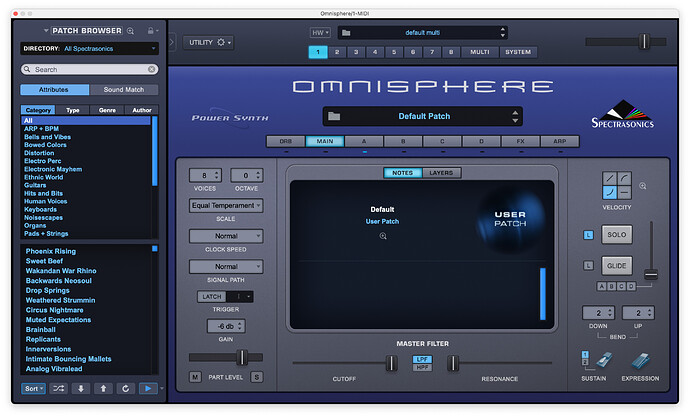Toggle glide layer A button

(x=602, y=286)
